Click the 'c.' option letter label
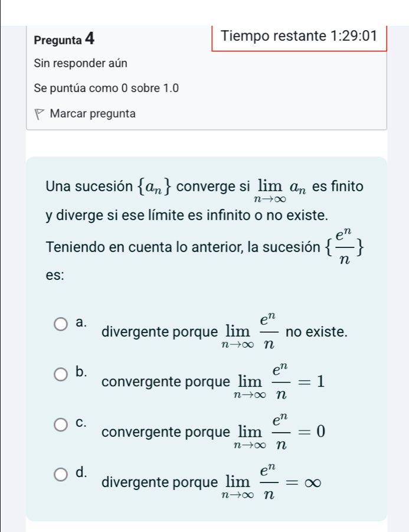This screenshot has height=532, width=409. [82, 423]
